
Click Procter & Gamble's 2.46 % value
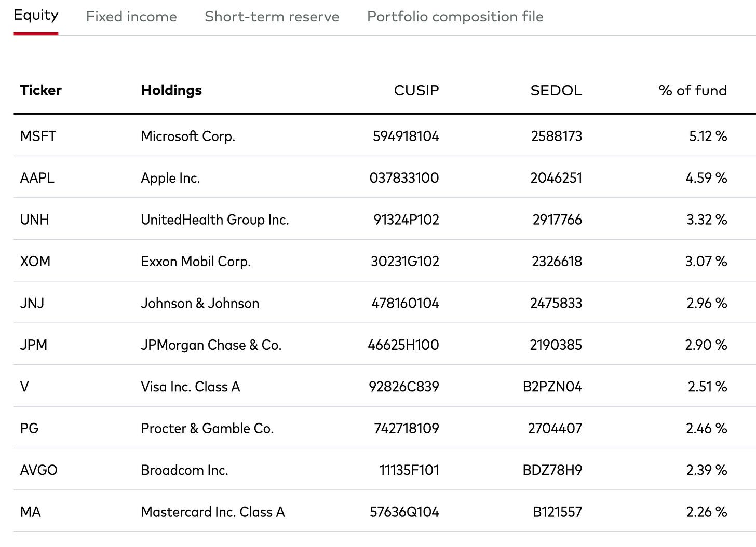pyautogui.click(x=706, y=428)
